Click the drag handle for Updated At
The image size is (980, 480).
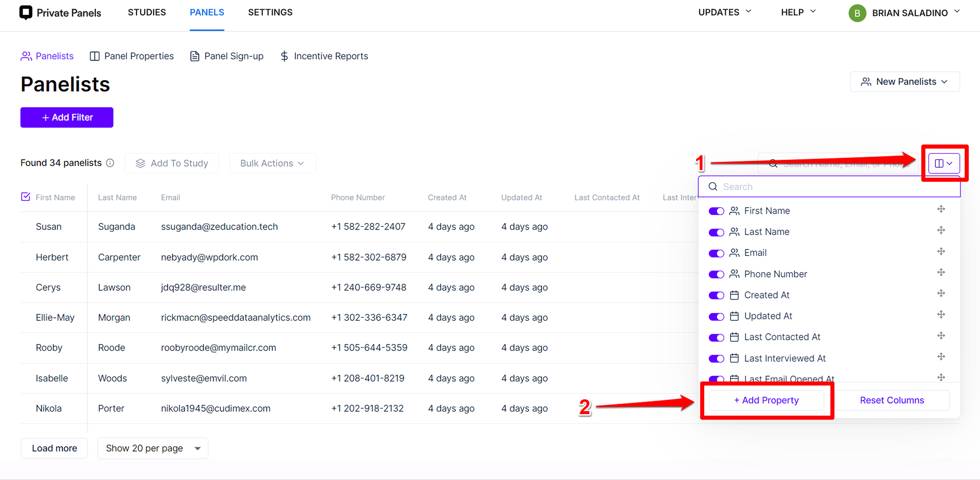coord(941,315)
